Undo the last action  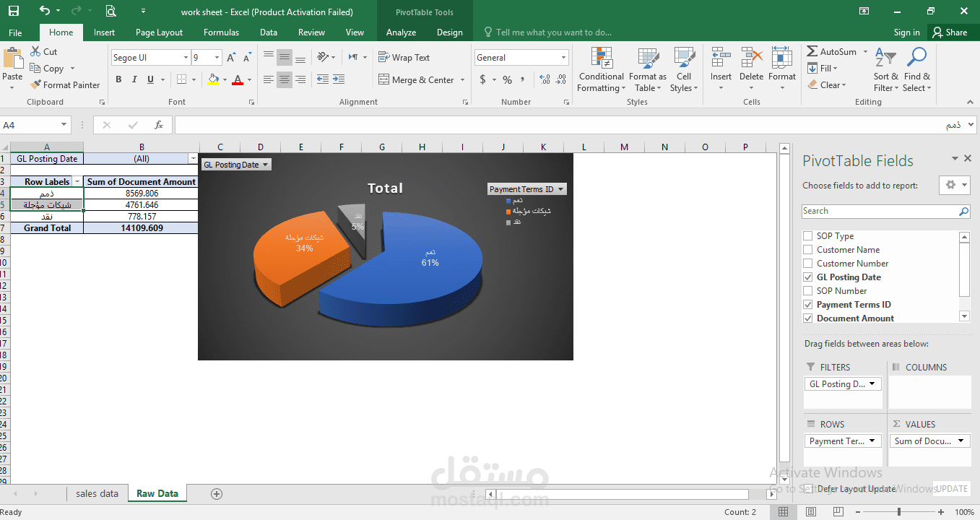click(45, 11)
